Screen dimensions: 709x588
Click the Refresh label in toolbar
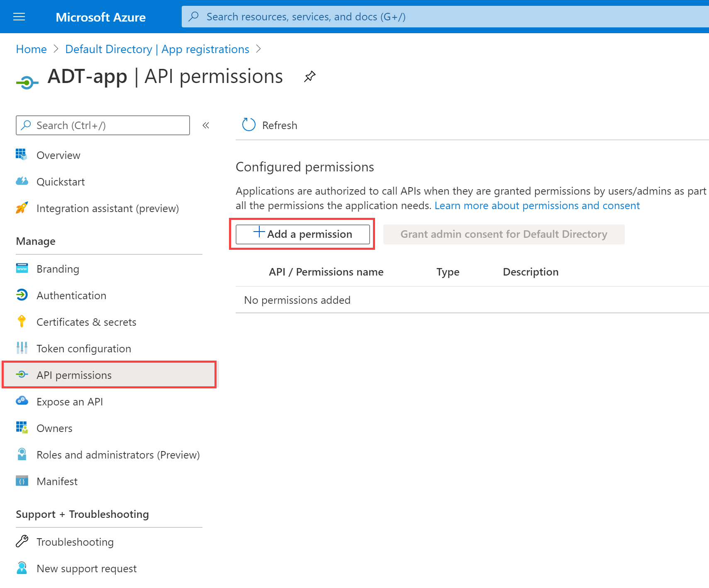pos(280,125)
